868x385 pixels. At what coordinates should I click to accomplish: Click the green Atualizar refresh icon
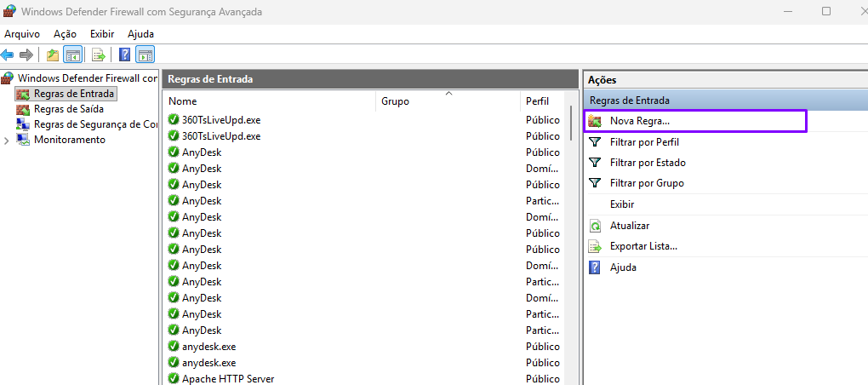pyautogui.click(x=595, y=226)
